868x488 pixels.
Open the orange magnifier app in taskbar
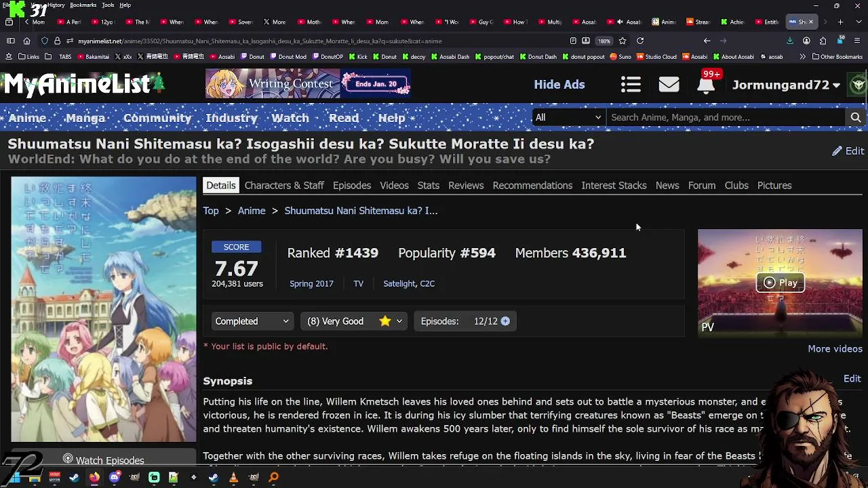(273, 477)
